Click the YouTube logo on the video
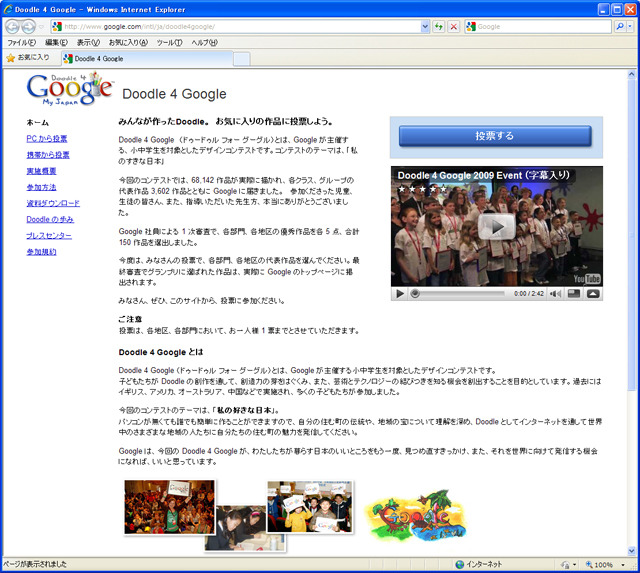Screen dimensions: 640x573 [587, 279]
